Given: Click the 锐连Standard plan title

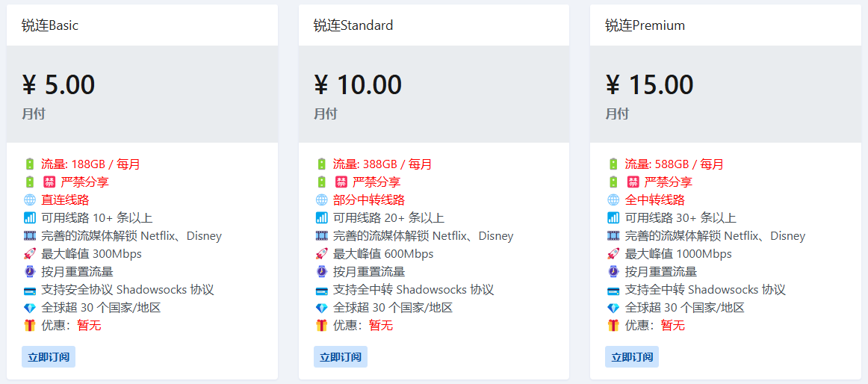Looking at the screenshot, I should pos(353,25).
